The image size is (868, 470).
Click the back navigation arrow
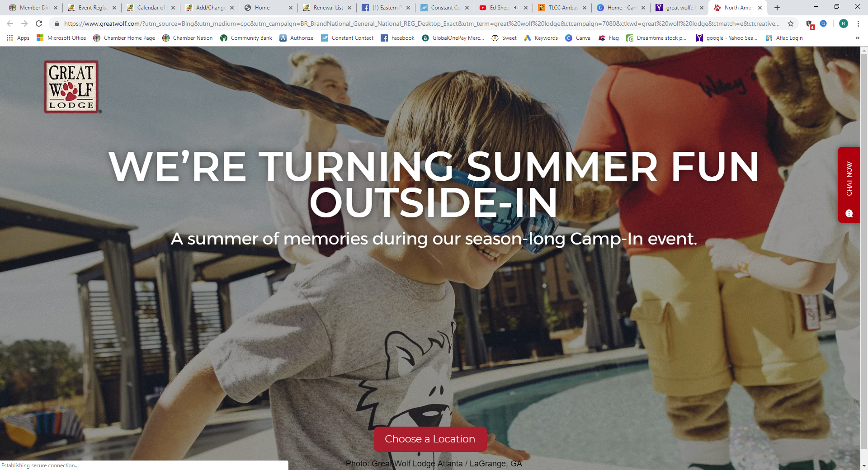(10, 23)
